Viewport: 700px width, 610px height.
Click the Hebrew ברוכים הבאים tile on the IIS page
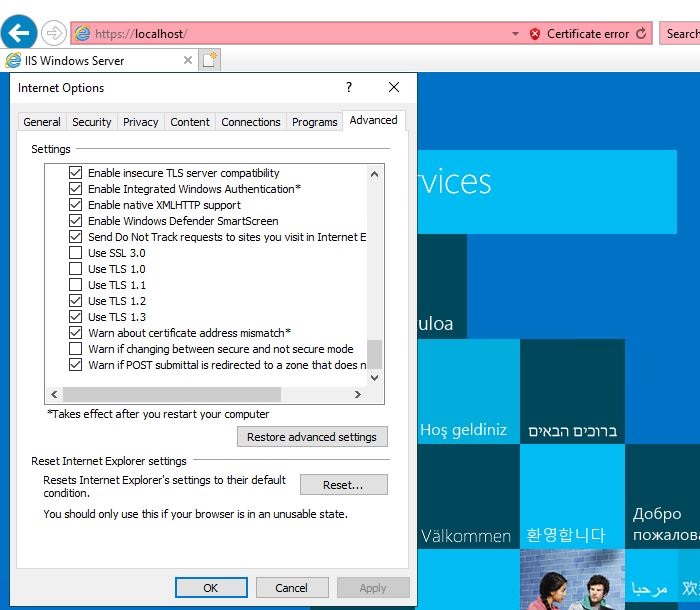coord(572,391)
